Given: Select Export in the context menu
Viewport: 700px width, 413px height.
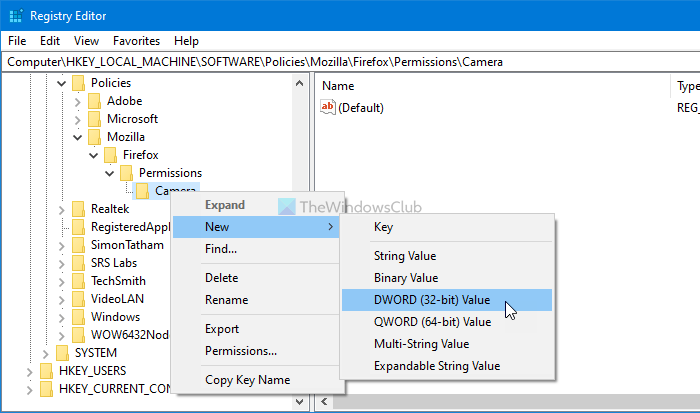Looking at the screenshot, I should pos(256,329).
